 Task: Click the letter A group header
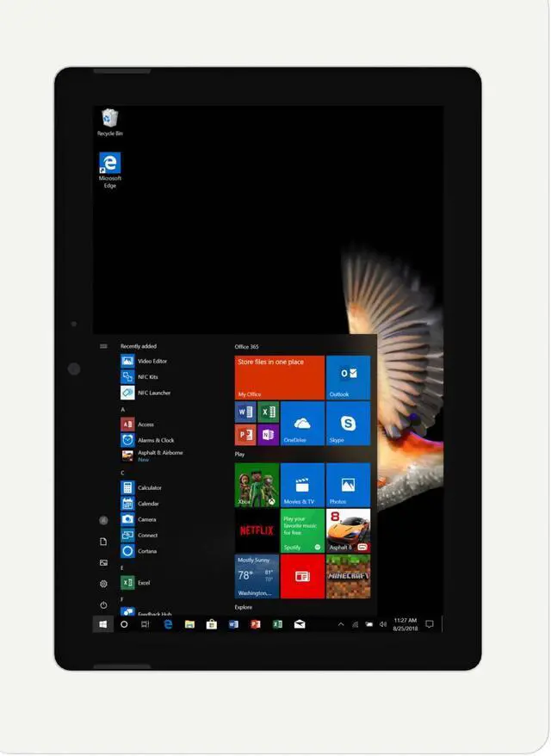(x=123, y=409)
